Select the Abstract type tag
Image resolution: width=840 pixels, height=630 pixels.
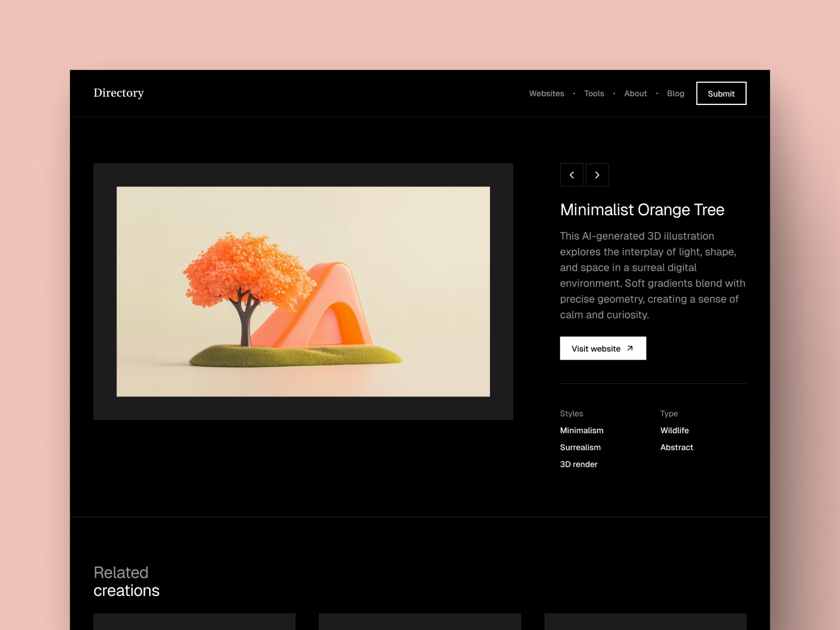click(677, 447)
